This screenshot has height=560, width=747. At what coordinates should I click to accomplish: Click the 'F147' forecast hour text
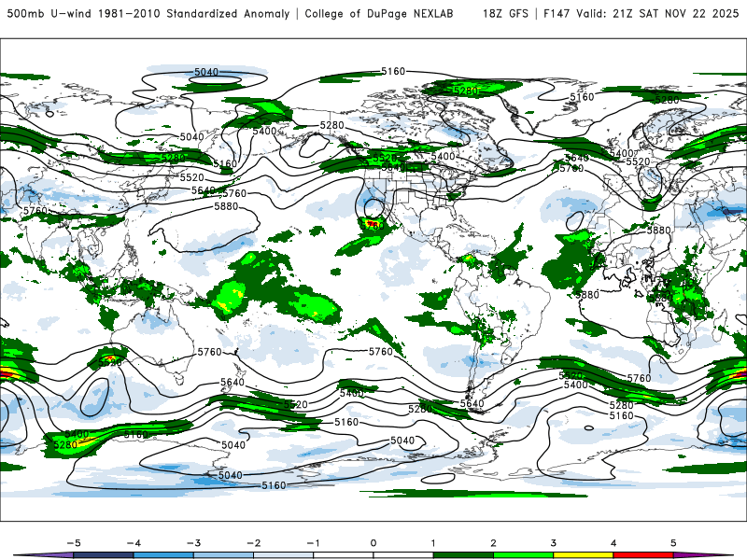point(557,13)
